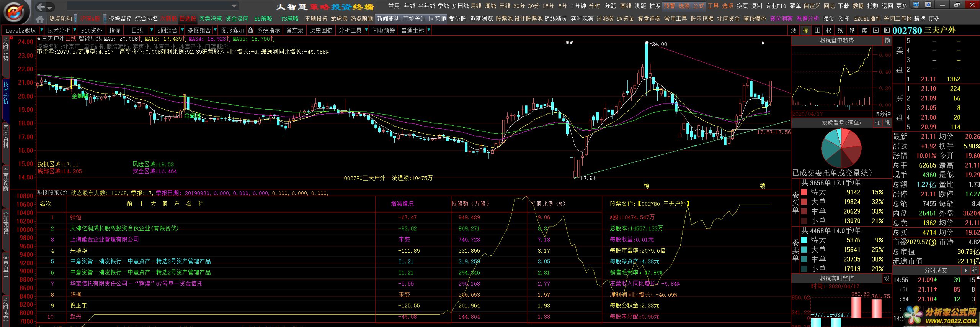The image size is (980, 327).
Task: Click the 特大 buy order red swatch
Action: pyautogui.click(x=804, y=192)
